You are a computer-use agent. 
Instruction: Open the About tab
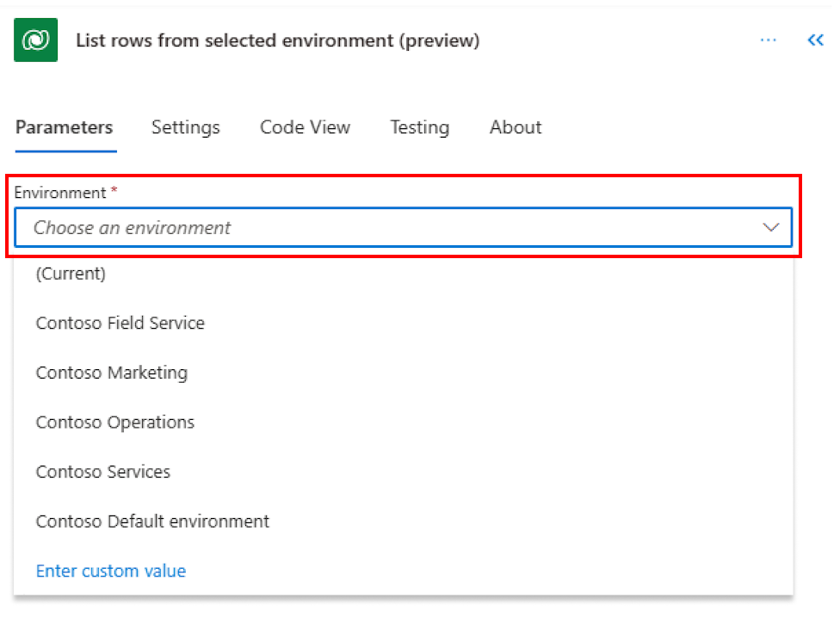[516, 127]
